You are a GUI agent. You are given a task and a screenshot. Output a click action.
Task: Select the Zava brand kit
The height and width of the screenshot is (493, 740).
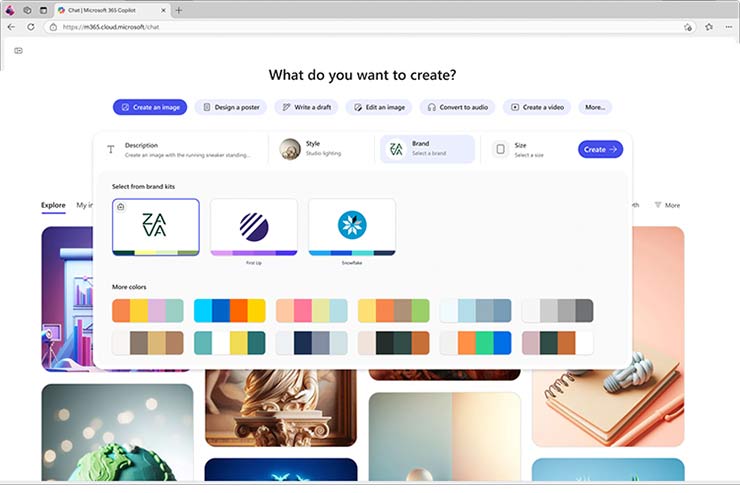(x=156, y=227)
